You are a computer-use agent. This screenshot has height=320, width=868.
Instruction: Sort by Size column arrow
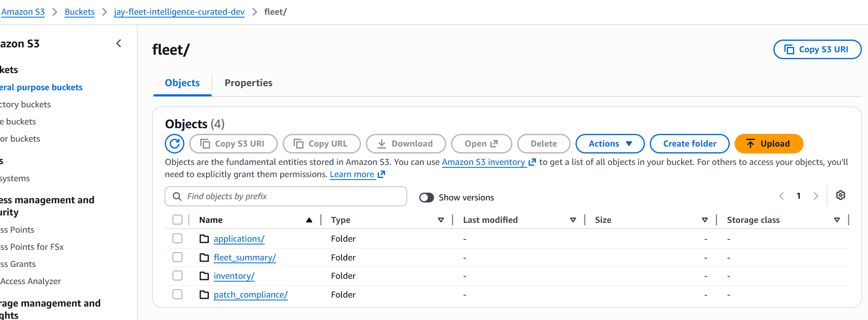705,220
